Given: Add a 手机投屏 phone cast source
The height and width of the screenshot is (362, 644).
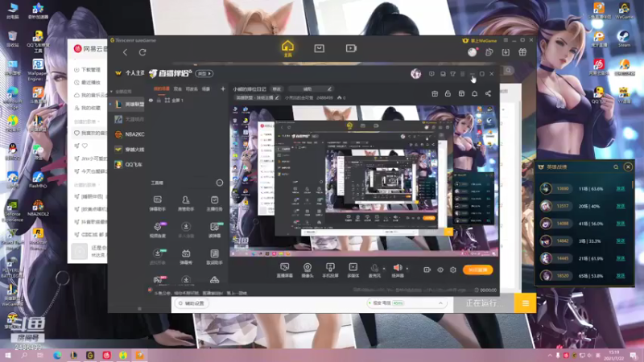Looking at the screenshot, I should pyautogui.click(x=330, y=270).
